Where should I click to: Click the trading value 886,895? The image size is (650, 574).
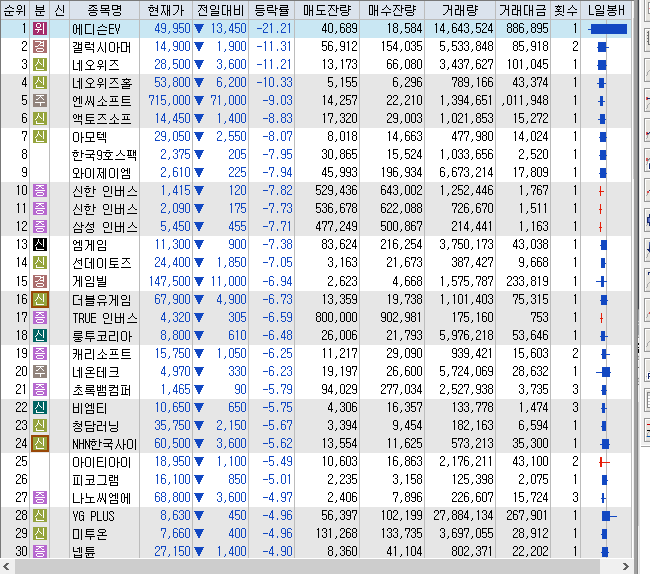[x=527, y=28]
